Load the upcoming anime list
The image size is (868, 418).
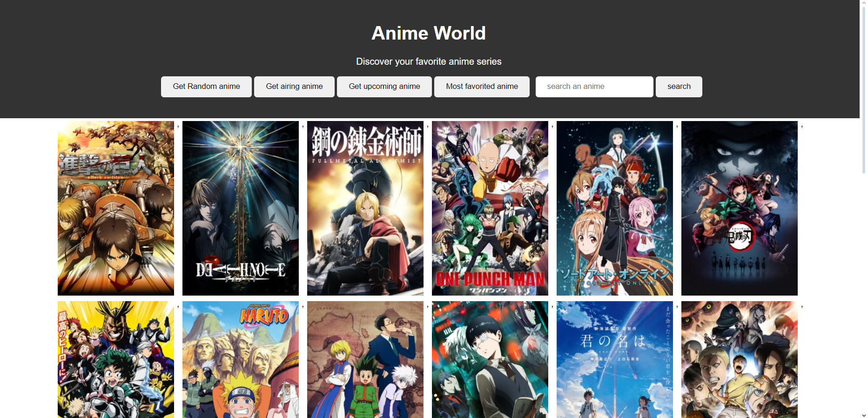(x=384, y=87)
